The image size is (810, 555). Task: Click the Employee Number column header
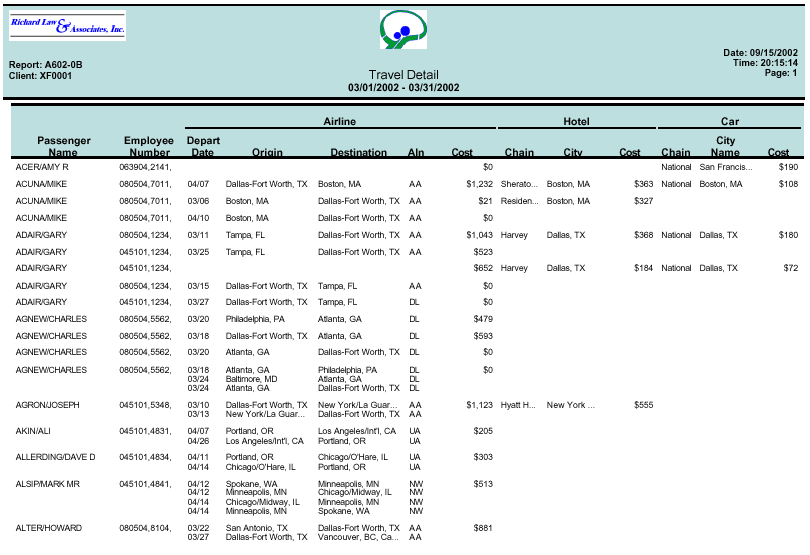pos(149,146)
